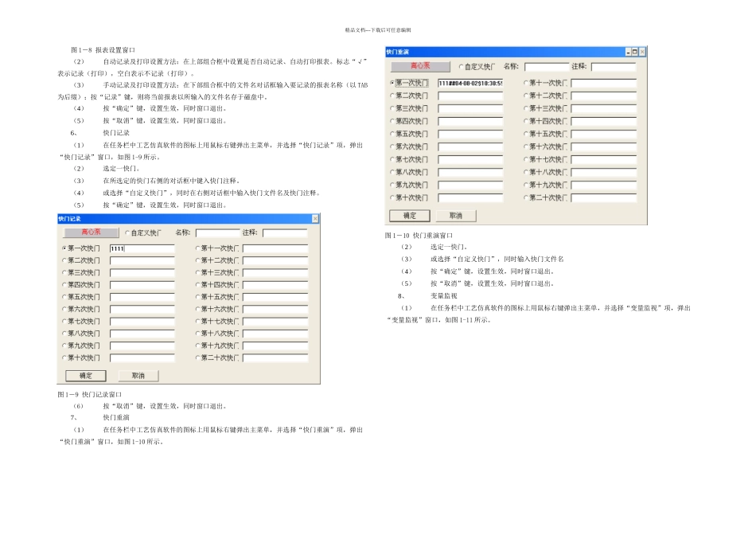756x535 pixels.
Task: Click 名称 input field in 快门记录 window
Action: pyautogui.click(x=217, y=233)
